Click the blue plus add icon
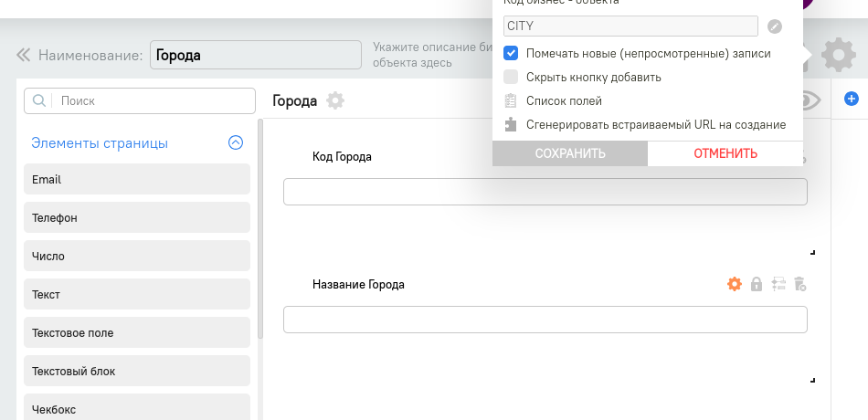Image resolution: width=868 pixels, height=420 pixels. coord(851,99)
